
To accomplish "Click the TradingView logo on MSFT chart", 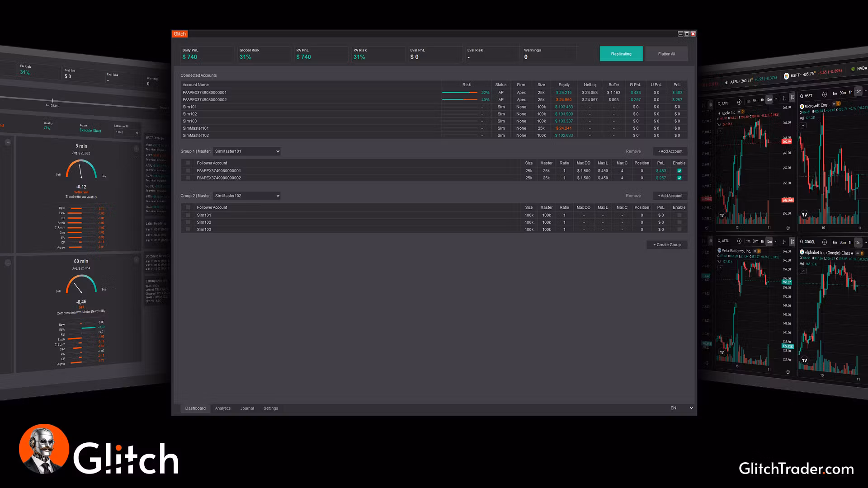I will pyautogui.click(x=805, y=215).
